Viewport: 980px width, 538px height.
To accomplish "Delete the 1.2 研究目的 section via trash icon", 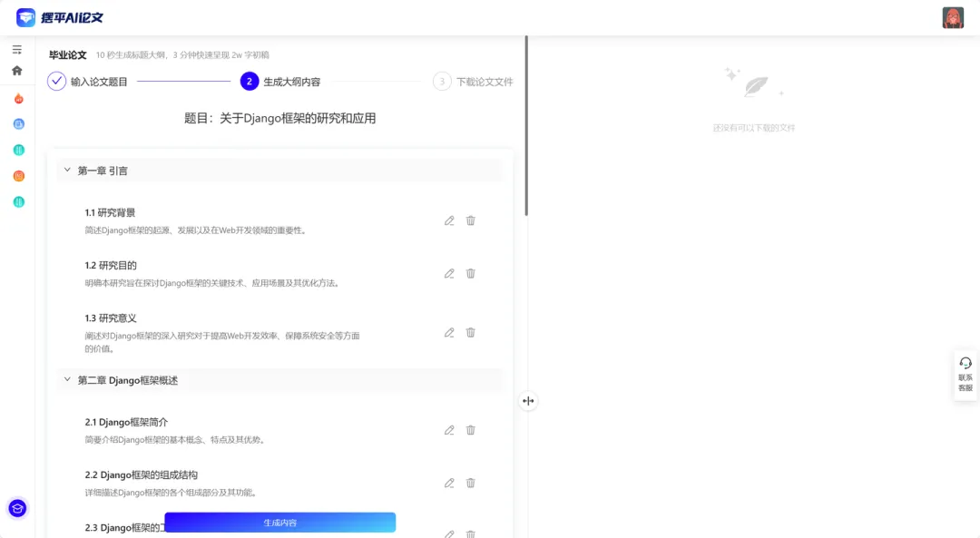I will coord(470,273).
